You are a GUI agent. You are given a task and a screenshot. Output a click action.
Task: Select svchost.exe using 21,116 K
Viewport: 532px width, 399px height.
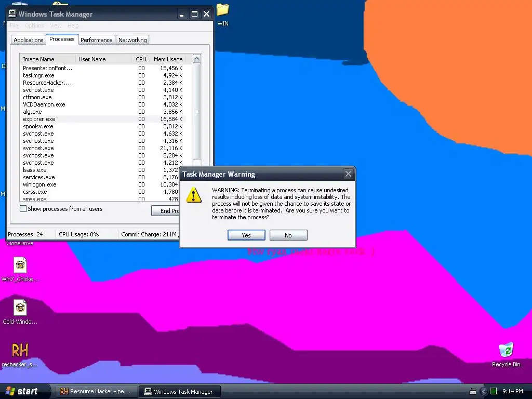(103, 148)
